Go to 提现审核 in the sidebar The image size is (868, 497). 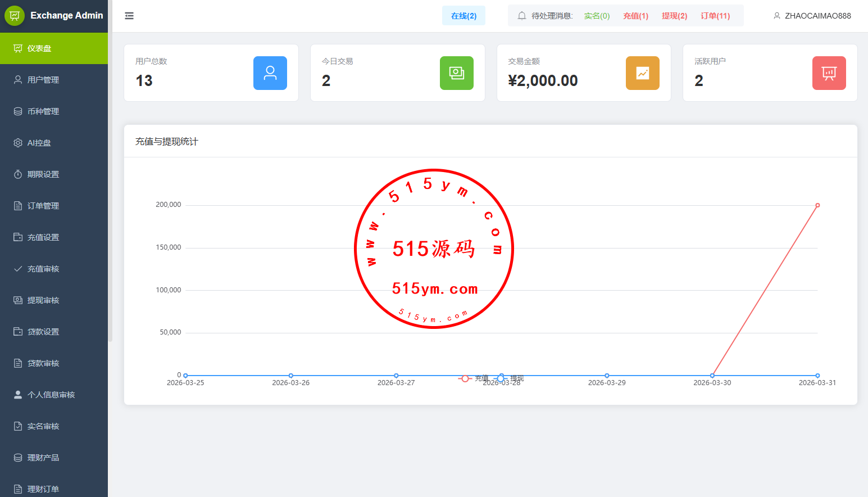43,300
